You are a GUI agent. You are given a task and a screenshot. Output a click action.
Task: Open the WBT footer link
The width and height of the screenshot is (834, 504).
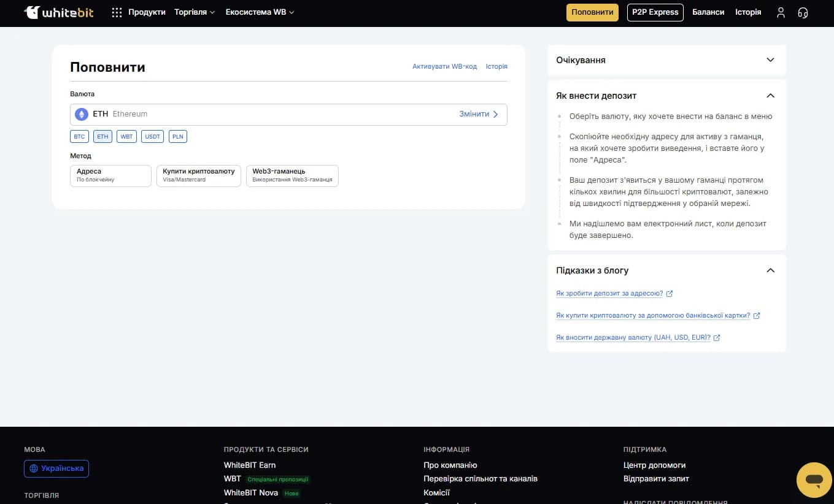click(x=233, y=479)
